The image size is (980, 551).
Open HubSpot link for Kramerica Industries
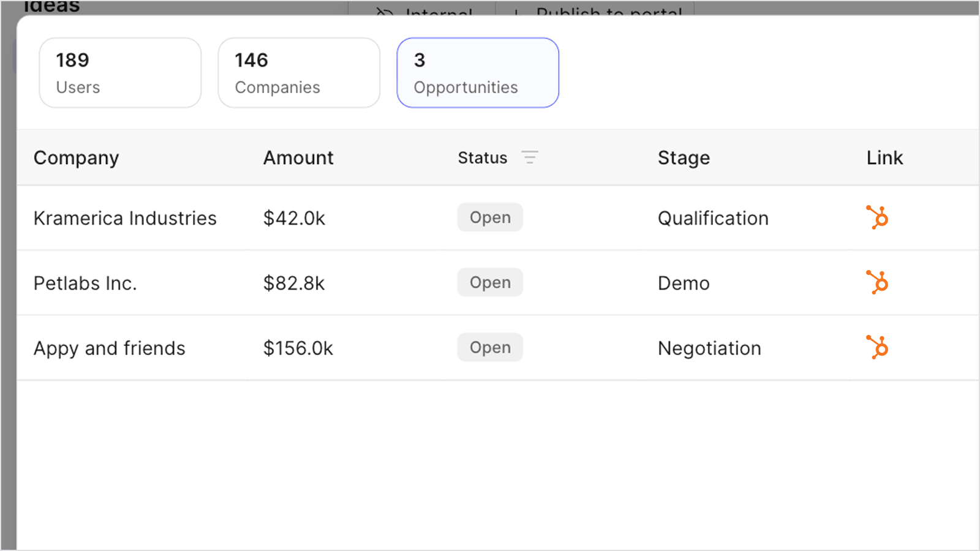(877, 217)
